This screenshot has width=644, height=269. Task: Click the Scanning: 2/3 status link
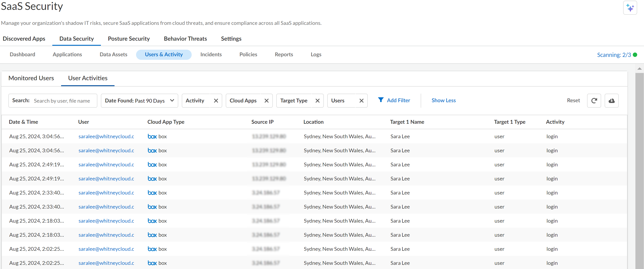(x=614, y=55)
